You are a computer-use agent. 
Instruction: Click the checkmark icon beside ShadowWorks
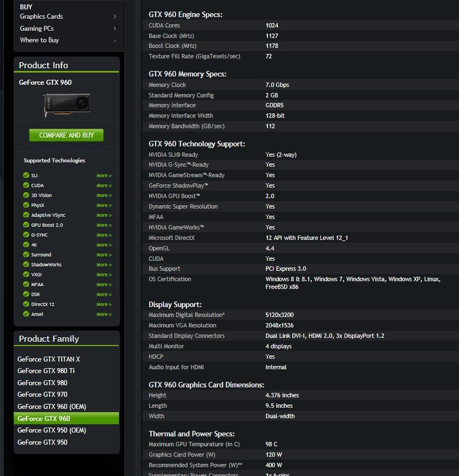click(x=26, y=265)
